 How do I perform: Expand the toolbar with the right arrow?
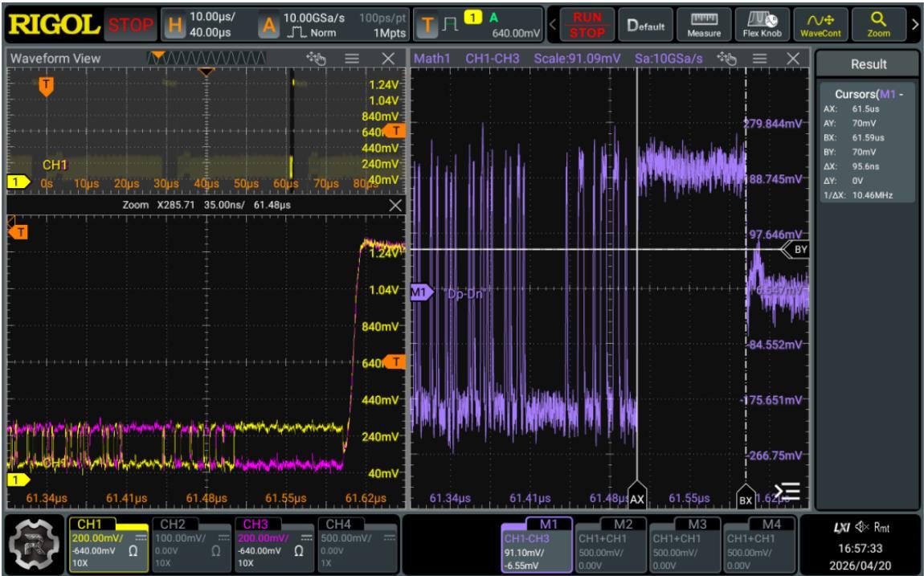click(x=915, y=25)
